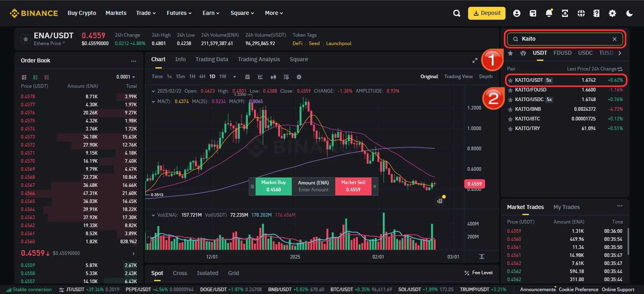644x294 pixels.
Task: Open the user profile icon
Action: coord(517,13)
